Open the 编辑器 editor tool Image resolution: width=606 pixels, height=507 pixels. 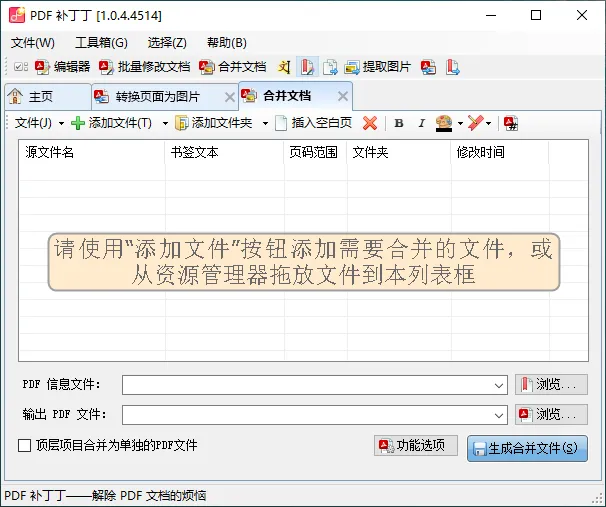pyautogui.click(x=63, y=67)
